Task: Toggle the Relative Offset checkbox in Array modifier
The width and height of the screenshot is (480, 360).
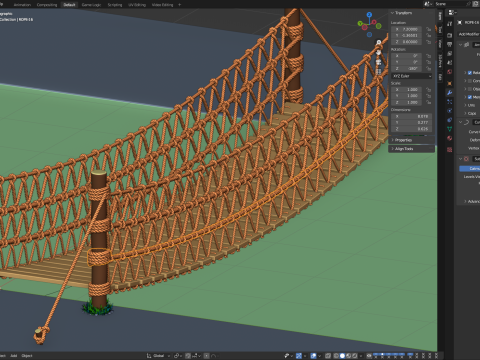Action: point(470,73)
